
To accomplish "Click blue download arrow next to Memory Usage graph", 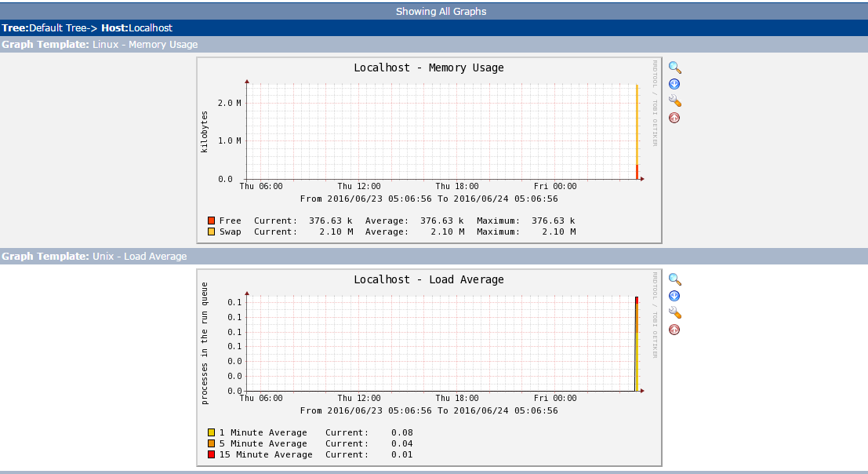I will [x=674, y=85].
